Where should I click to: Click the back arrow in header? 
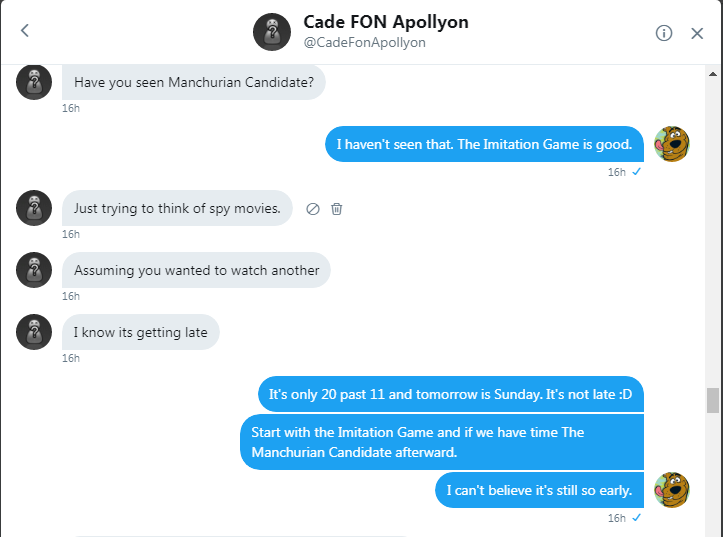[x=25, y=31]
